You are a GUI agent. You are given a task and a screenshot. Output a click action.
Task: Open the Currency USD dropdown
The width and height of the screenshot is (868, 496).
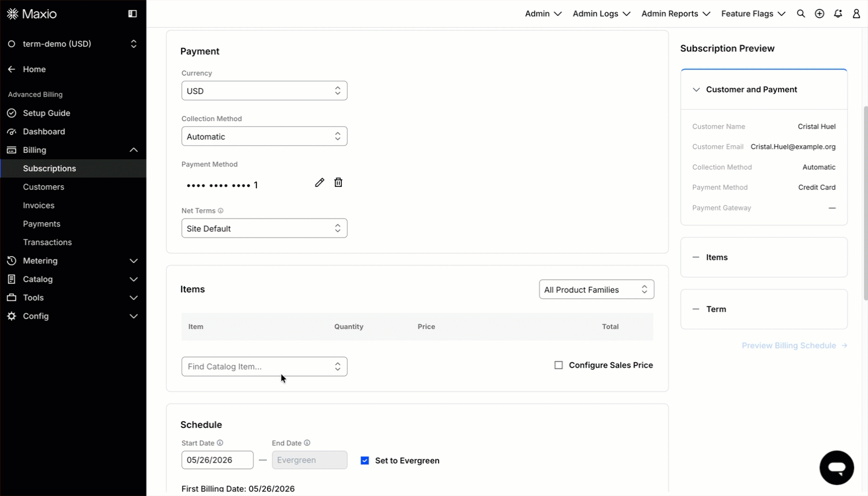pos(264,91)
